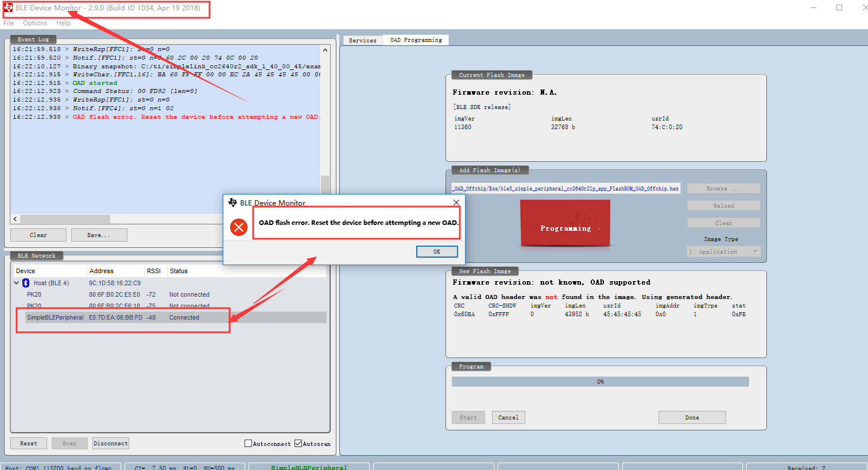868x470 pixels.
Task: Select the OAD Programming tab
Action: click(416, 40)
